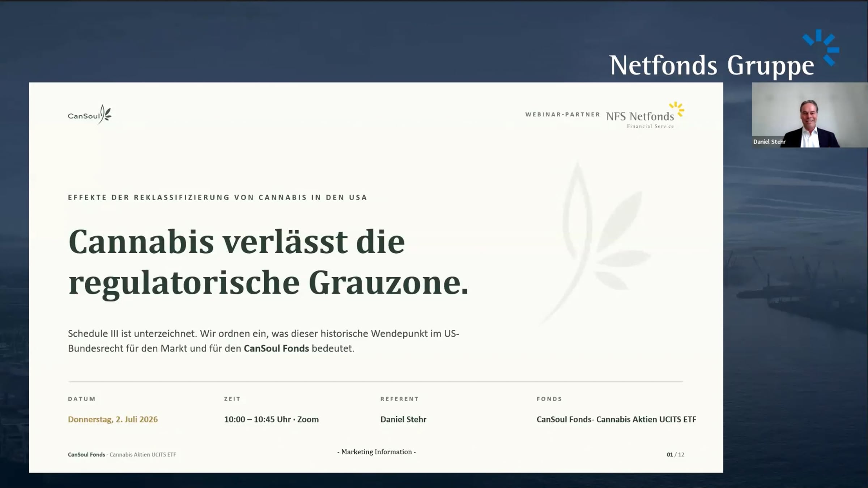
Task: Click the bold 'CanSoul Fonds' in the paragraph
Action: tap(276, 348)
